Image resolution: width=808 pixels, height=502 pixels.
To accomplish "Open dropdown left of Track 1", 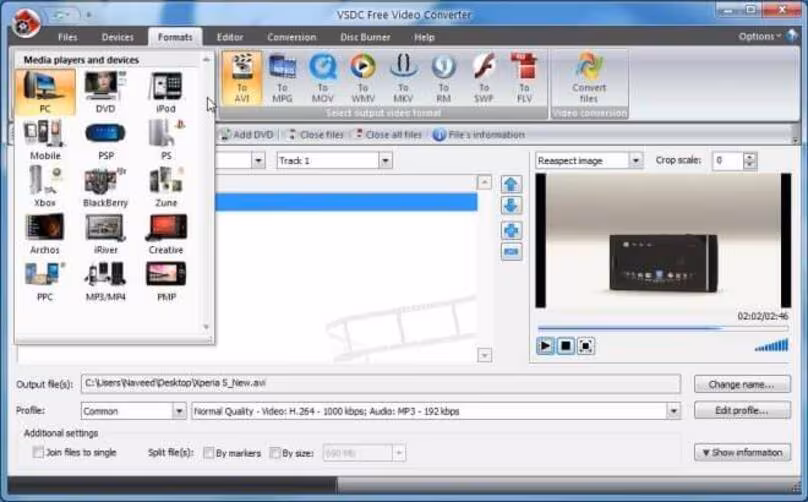I will pos(258,161).
